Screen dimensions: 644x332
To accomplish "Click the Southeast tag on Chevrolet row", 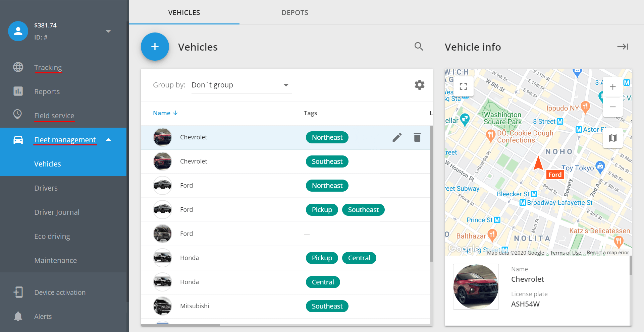I will pos(327,161).
